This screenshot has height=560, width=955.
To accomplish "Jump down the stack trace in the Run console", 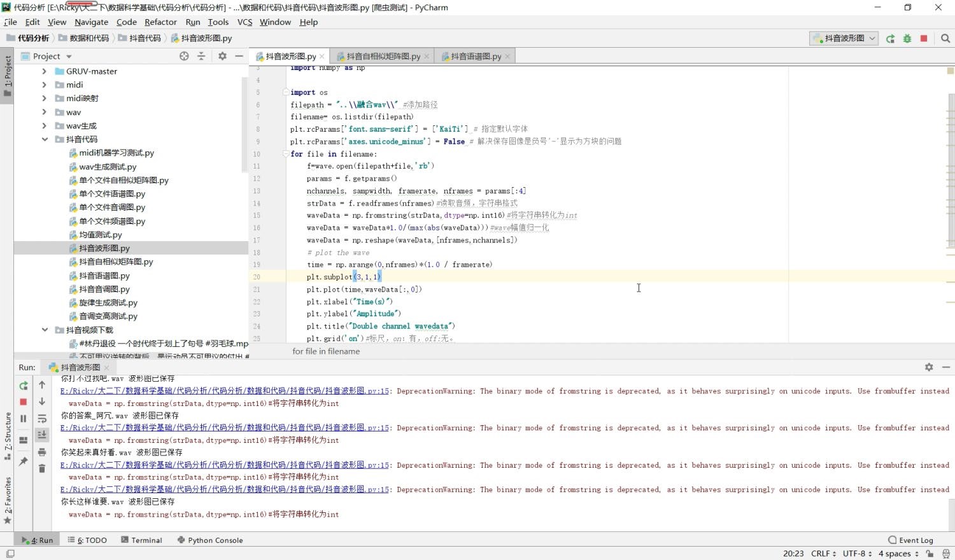I will 42,402.
